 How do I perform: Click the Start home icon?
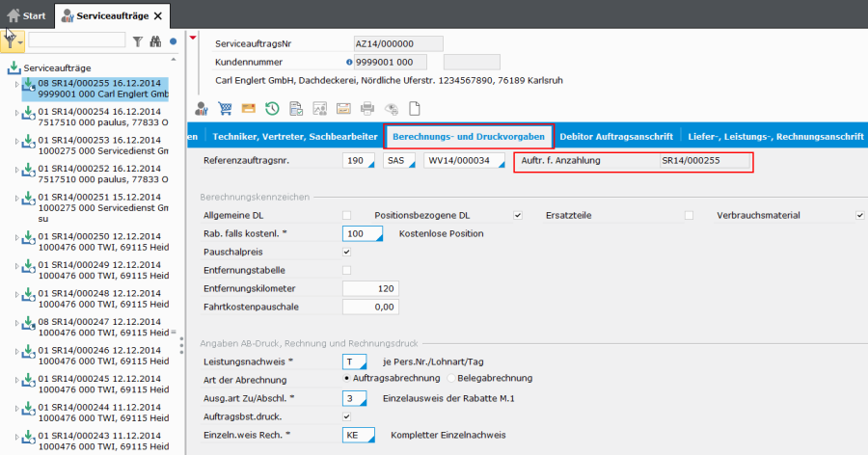14,15
